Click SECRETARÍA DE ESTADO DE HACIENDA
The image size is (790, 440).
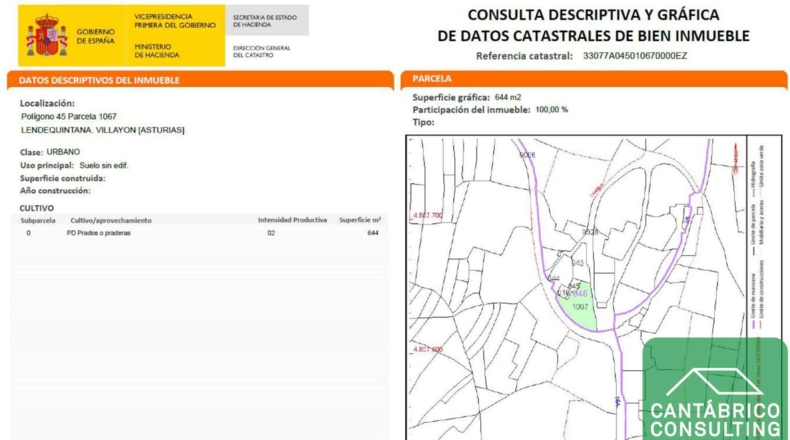[x=265, y=21]
